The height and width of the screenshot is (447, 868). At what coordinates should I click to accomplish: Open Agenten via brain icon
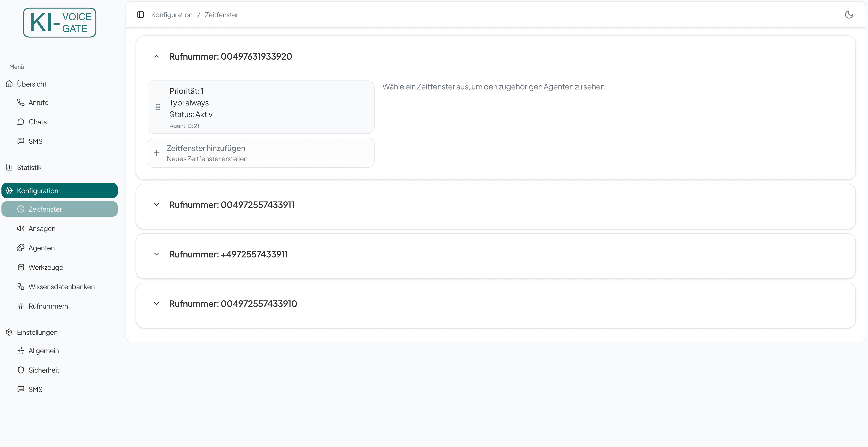pos(21,248)
